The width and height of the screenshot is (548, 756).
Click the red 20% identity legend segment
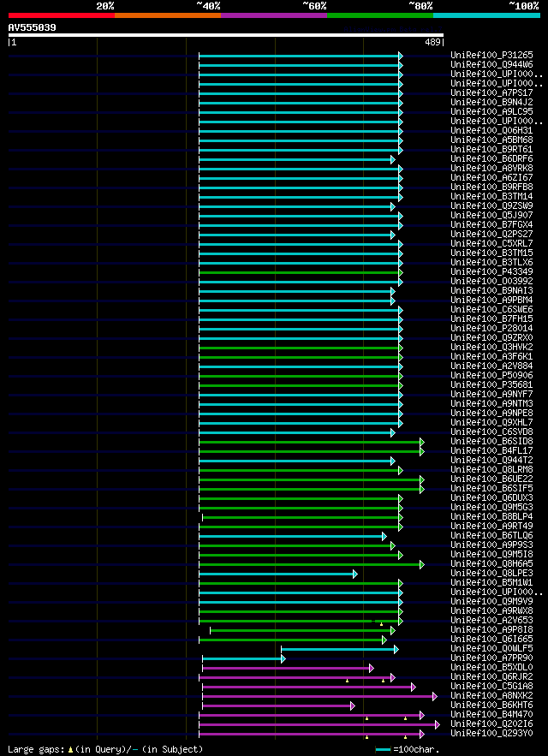(x=62, y=15)
